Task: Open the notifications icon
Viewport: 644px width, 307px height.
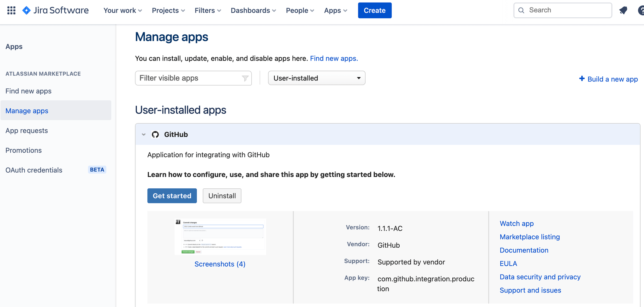Action: click(623, 10)
